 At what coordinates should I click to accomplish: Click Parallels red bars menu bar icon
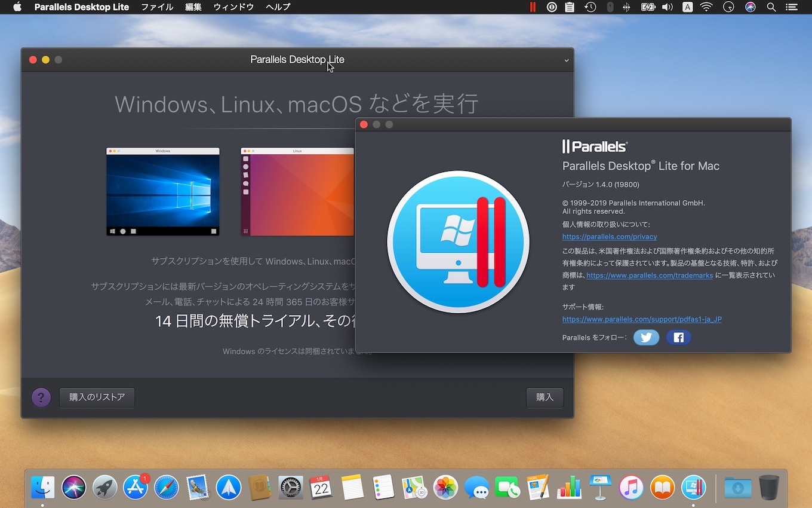(532, 7)
